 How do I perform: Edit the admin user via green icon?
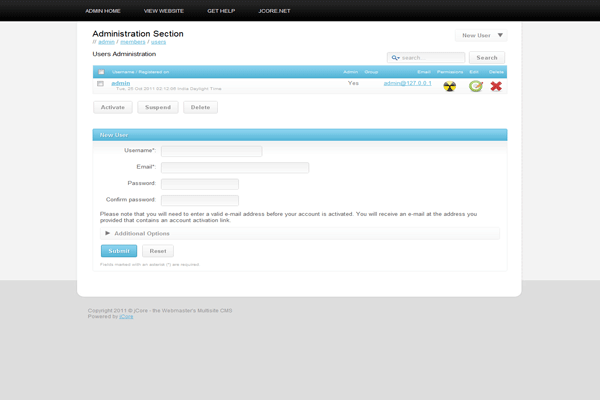[476, 86]
